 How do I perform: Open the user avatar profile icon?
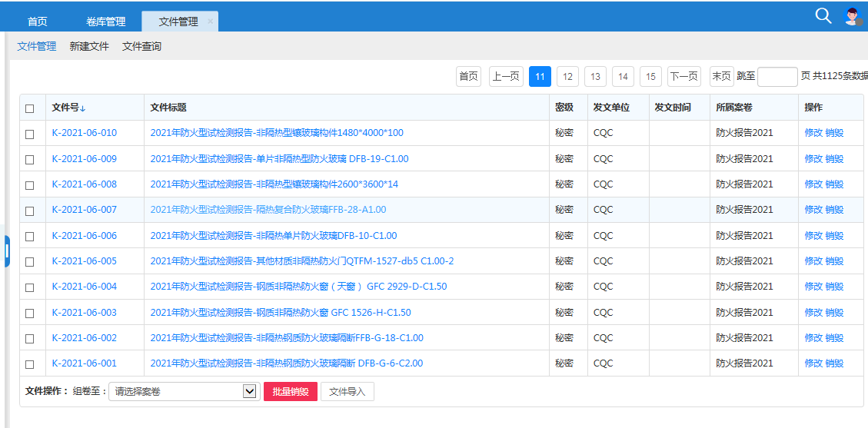click(852, 16)
